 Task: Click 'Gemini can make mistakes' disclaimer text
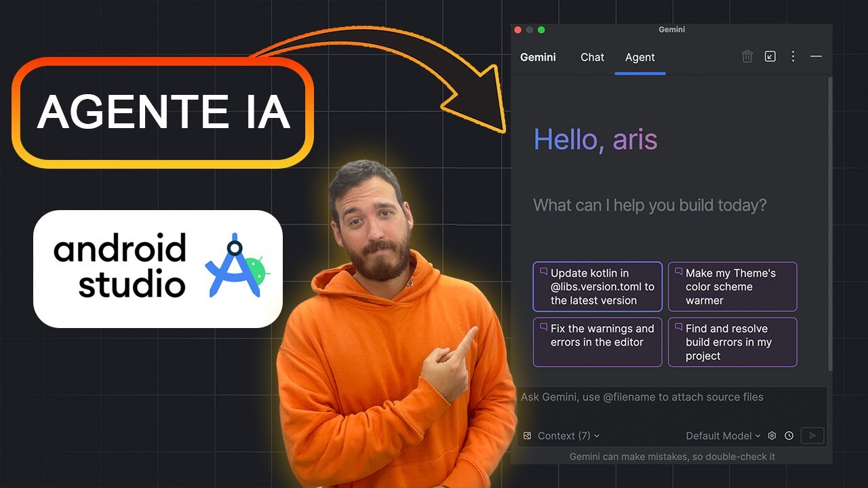(672, 457)
